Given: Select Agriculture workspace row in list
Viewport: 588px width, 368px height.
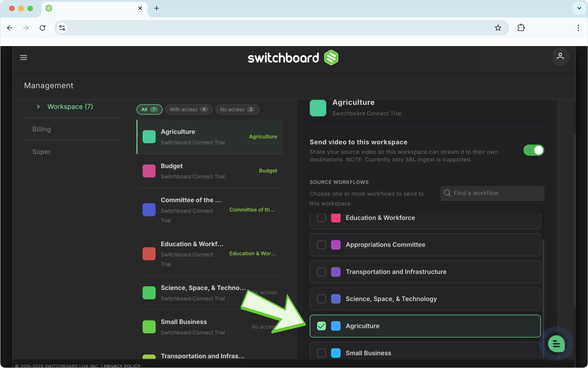Looking at the screenshot, I should point(210,137).
